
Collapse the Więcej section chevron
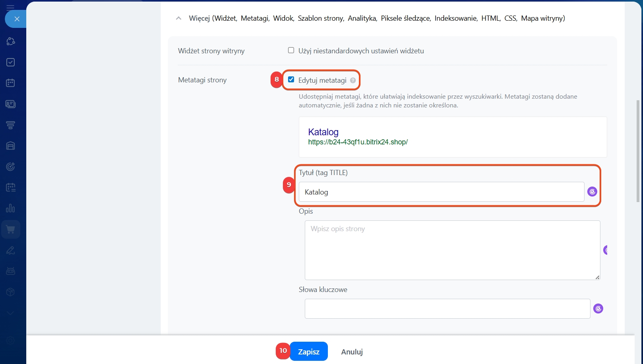point(179,18)
